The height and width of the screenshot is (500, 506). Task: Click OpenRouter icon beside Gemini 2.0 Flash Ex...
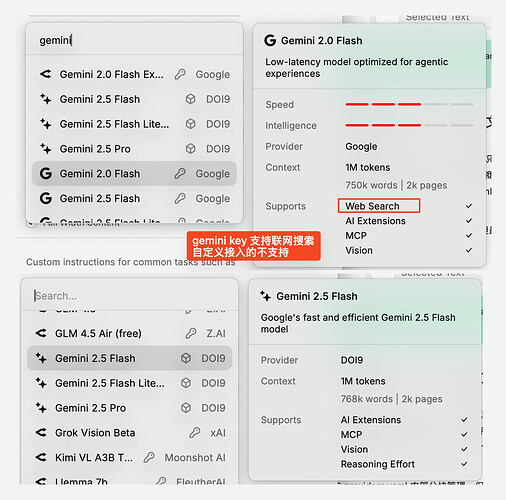(x=46, y=74)
